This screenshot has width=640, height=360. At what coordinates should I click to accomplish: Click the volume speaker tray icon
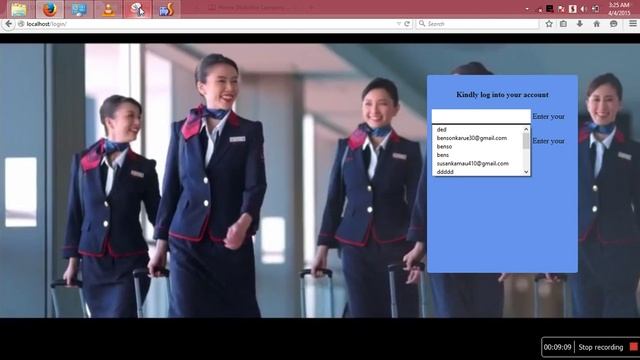click(584, 9)
